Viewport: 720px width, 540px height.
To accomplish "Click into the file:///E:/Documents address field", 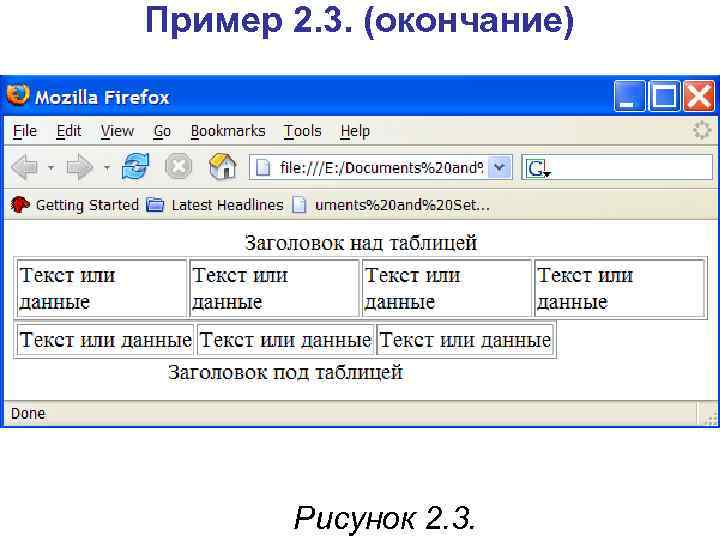I will coord(380,168).
